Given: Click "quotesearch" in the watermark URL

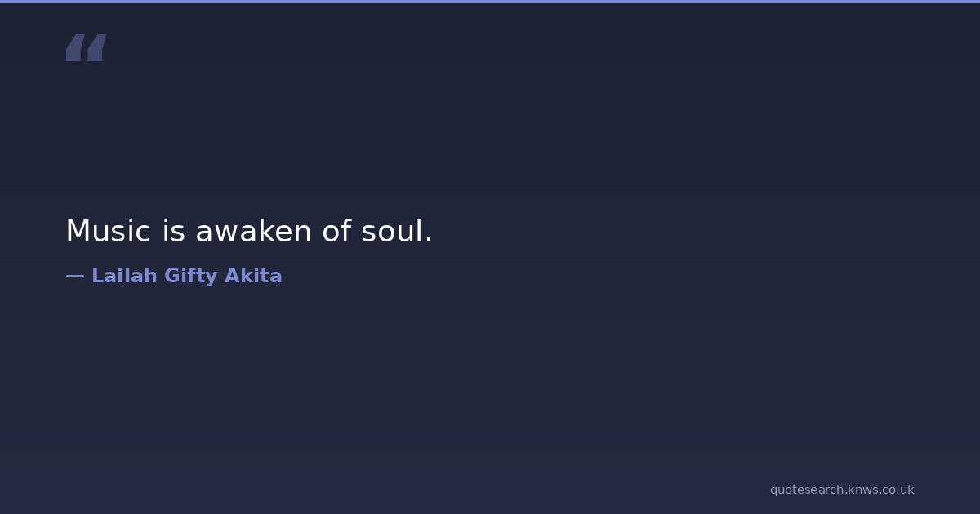Looking at the screenshot, I should [x=807, y=490].
